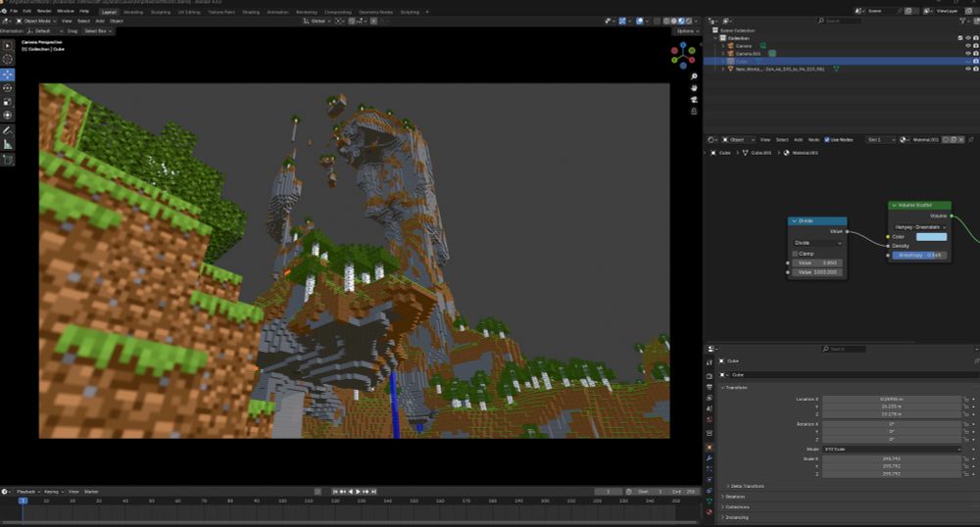Open the Volume Scatter Color swatch
This screenshot has height=527, width=980.
click(x=931, y=237)
